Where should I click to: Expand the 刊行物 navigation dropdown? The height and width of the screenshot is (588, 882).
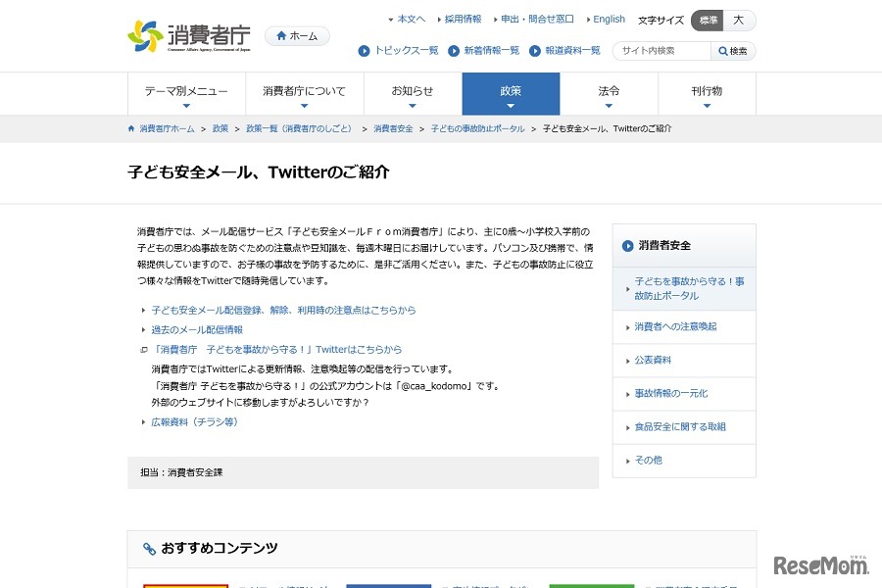pyautogui.click(x=707, y=93)
